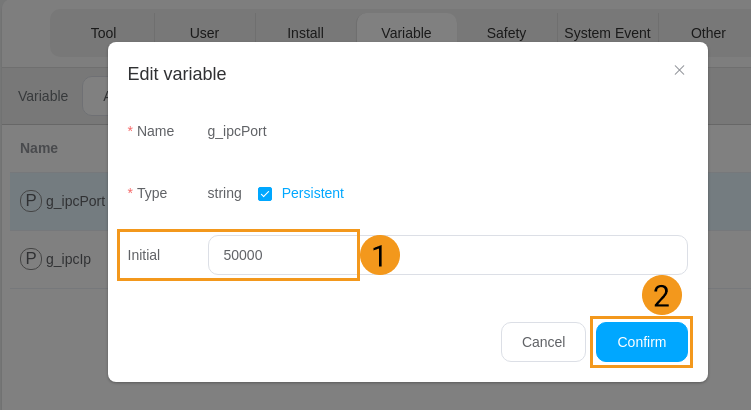Close the Edit variable dialog
The width and height of the screenshot is (751, 410).
click(x=679, y=70)
